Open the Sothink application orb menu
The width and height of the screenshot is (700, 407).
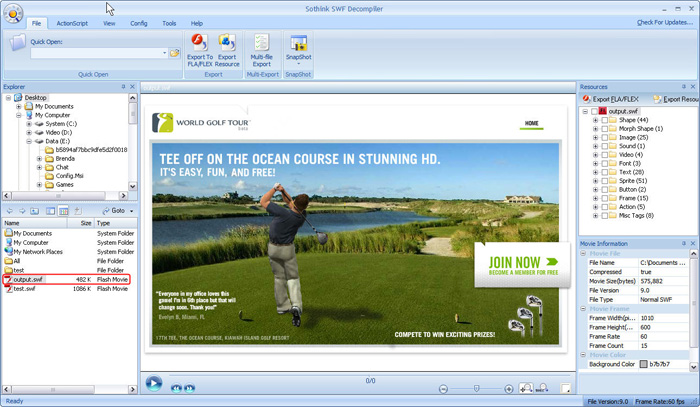click(13, 13)
